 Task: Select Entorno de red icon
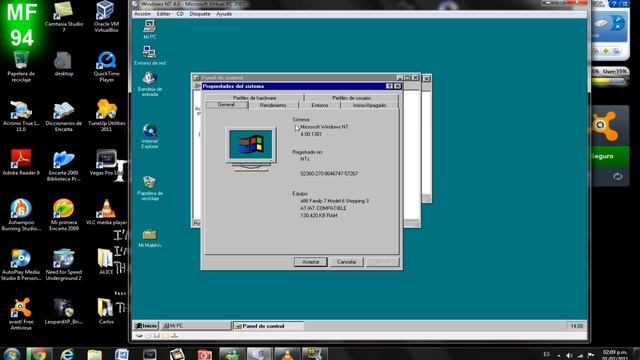[x=149, y=56]
